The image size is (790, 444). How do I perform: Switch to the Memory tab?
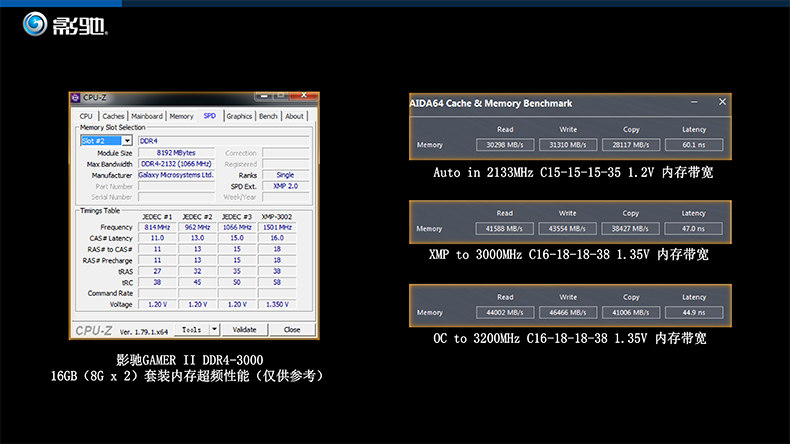click(181, 116)
